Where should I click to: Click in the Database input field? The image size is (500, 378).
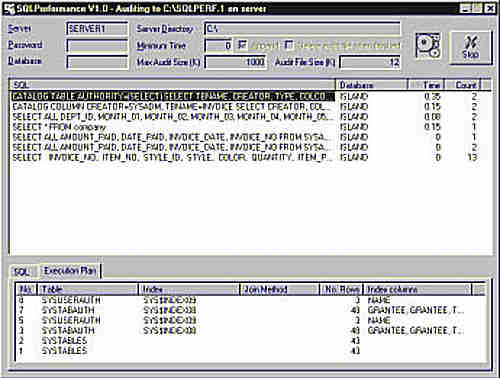click(97, 62)
